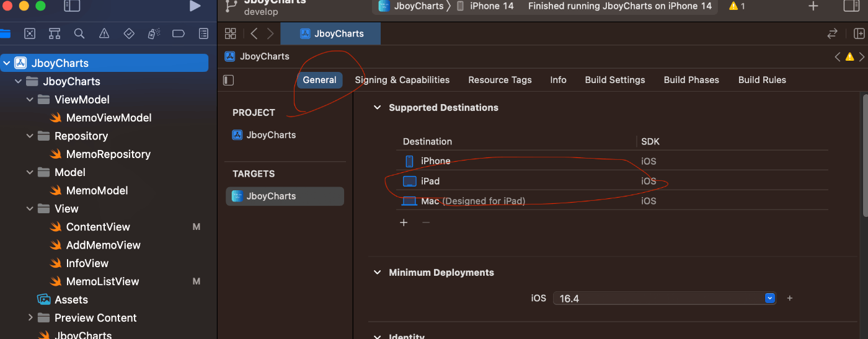Open the JboyCharts editor tab

click(330, 33)
